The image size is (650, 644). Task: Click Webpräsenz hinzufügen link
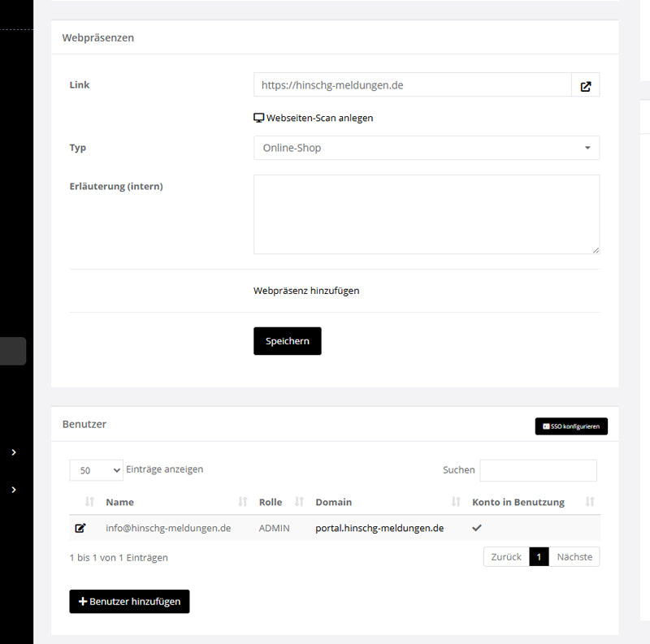click(x=306, y=291)
